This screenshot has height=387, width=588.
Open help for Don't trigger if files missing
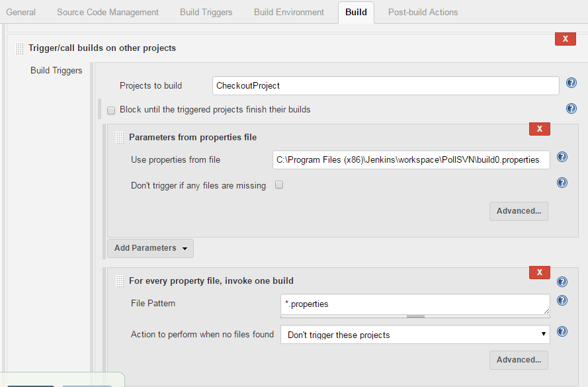[x=562, y=183]
